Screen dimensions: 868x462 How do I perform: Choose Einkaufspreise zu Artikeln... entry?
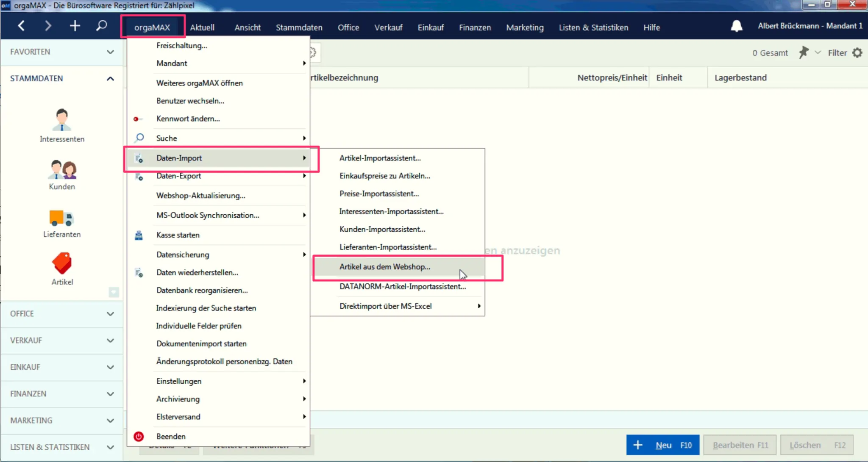pos(398,176)
